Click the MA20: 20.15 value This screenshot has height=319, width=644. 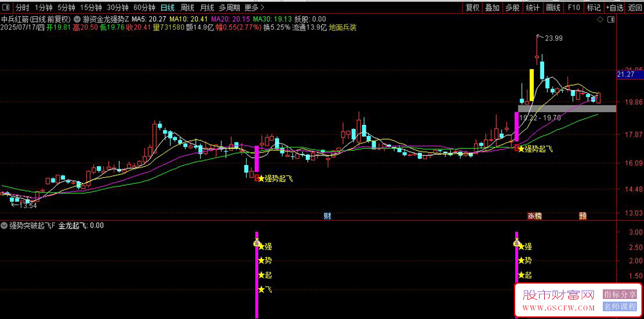230,19
